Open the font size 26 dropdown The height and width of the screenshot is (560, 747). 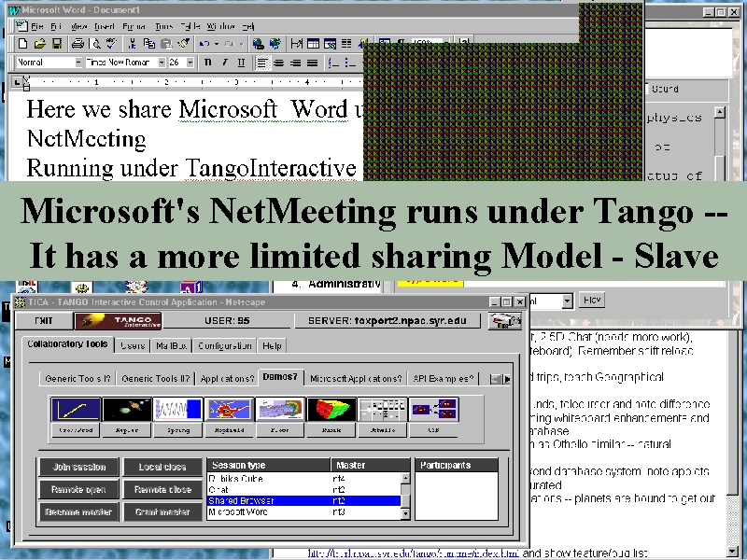190,63
